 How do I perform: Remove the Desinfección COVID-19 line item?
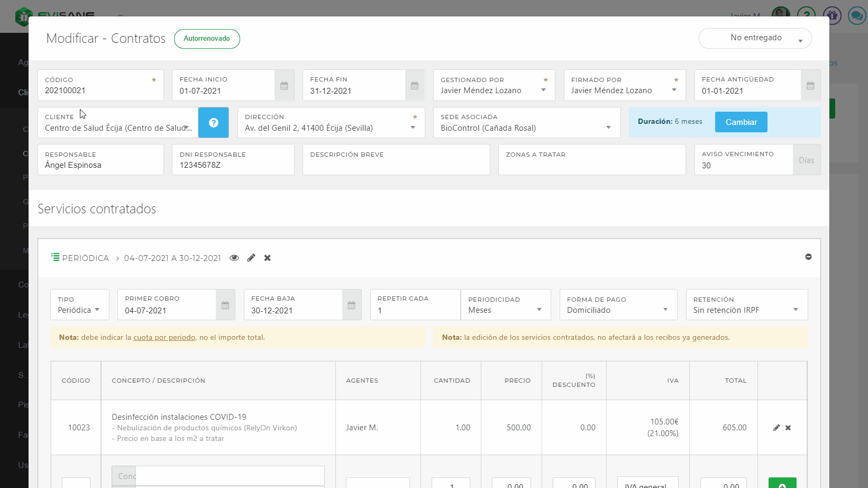[788, 428]
